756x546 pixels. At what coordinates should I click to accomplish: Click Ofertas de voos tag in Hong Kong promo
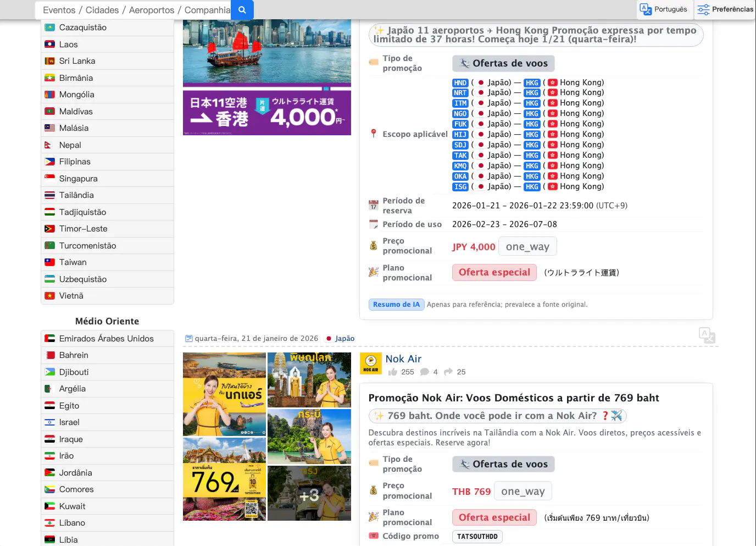503,63
